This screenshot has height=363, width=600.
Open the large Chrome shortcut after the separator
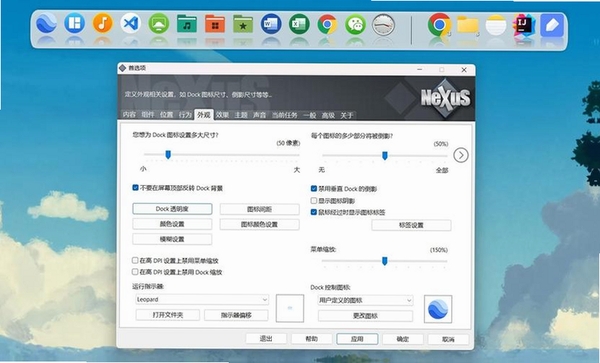pyautogui.click(x=439, y=25)
